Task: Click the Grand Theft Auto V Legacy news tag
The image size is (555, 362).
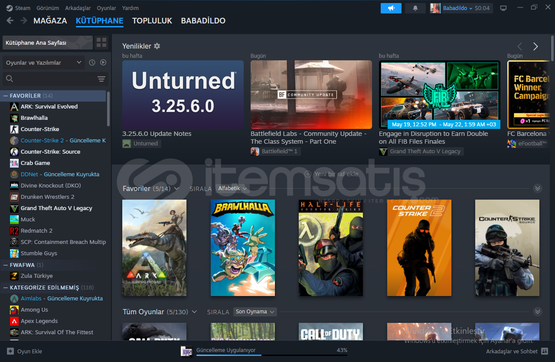Action: pos(421,151)
